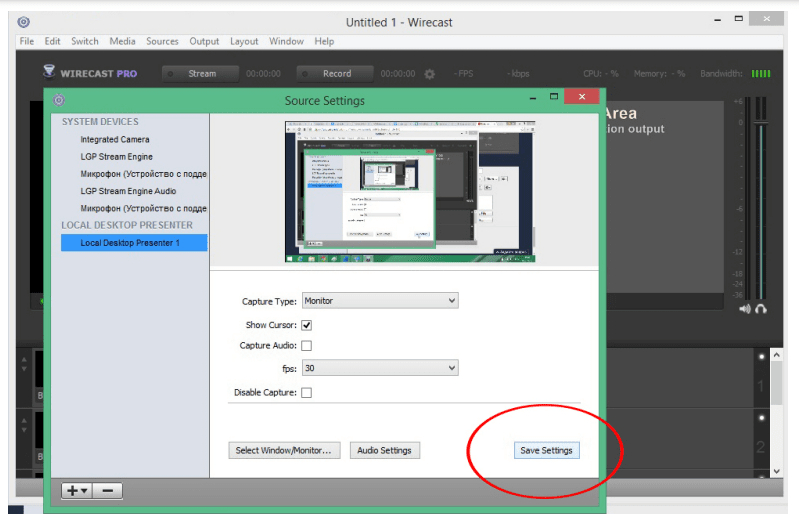
Task: Maximize the Source Settings dialog
Action: [x=554, y=96]
